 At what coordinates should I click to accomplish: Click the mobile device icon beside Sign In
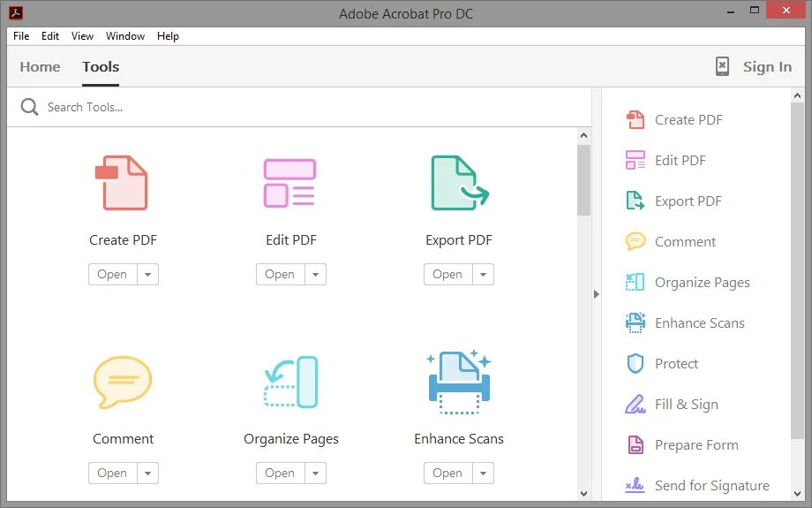click(722, 66)
